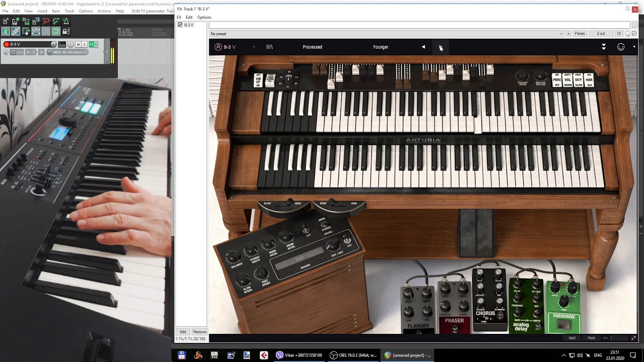Click the Add FX button
The height and width of the screenshot is (362, 644).
183,332
